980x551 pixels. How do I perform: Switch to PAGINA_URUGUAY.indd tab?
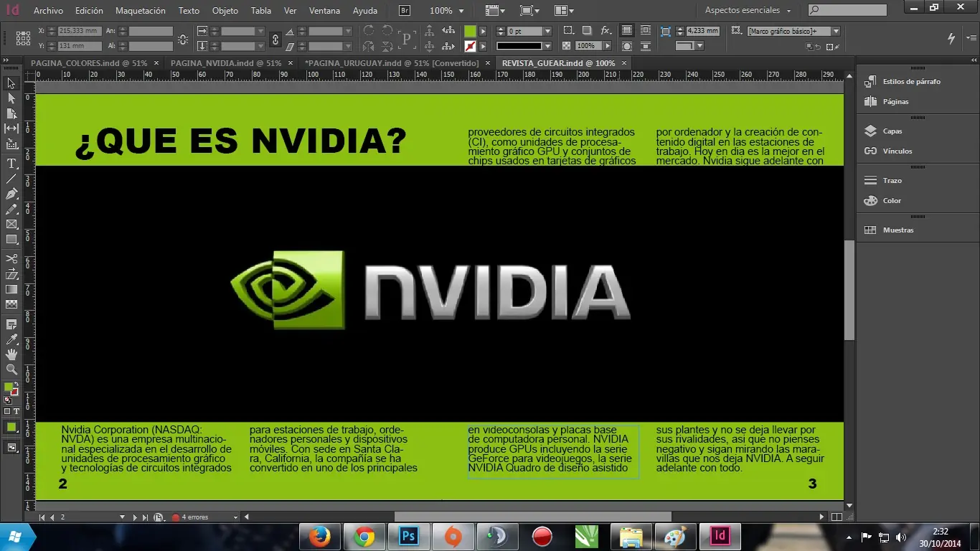pyautogui.click(x=392, y=63)
